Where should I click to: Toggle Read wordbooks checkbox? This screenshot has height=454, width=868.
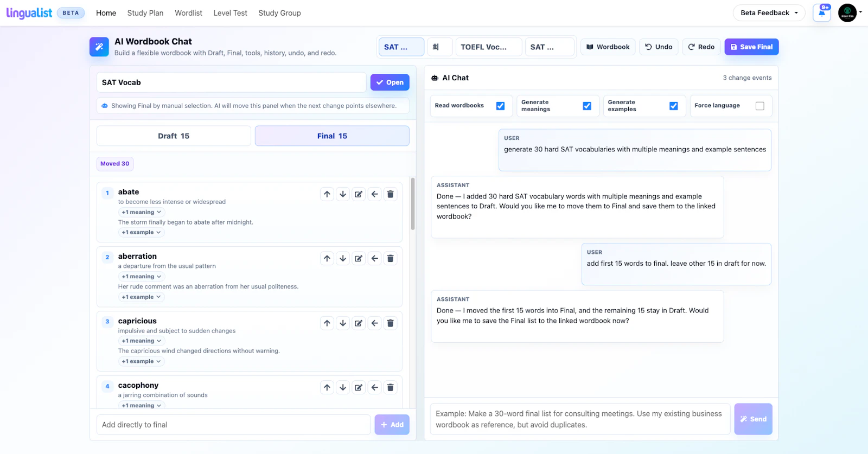click(x=500, y=106)
